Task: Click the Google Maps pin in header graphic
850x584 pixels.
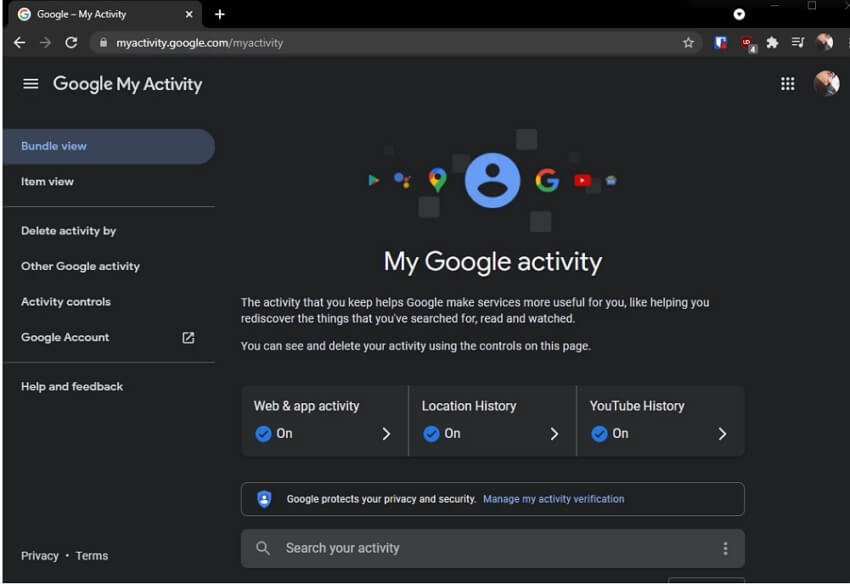Action: point(436,179)
